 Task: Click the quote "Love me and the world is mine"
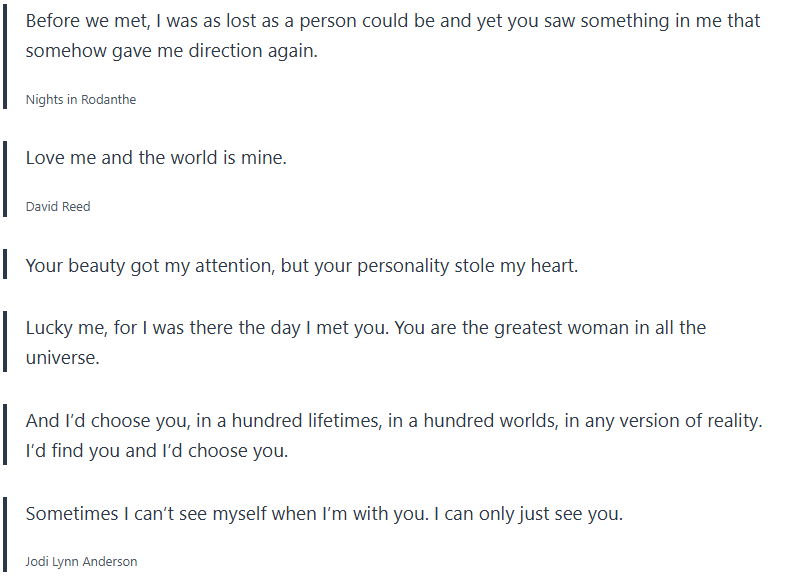click(x=156, y=158)
